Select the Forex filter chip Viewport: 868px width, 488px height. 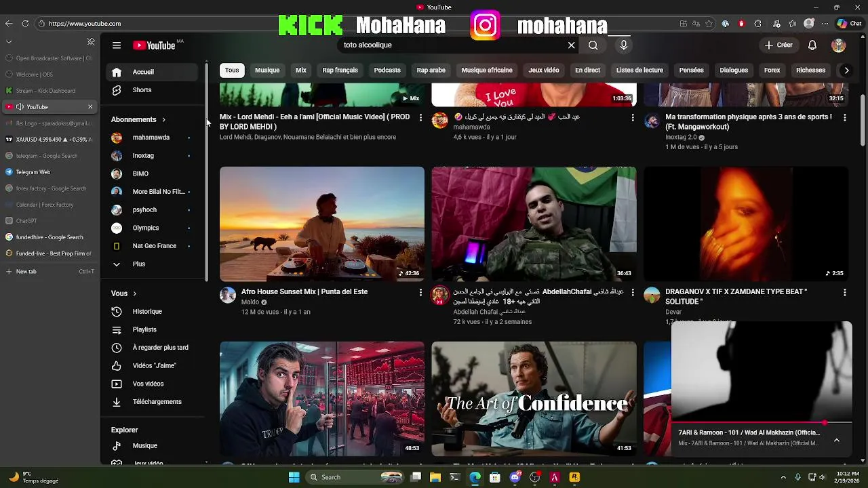(772, 70)
